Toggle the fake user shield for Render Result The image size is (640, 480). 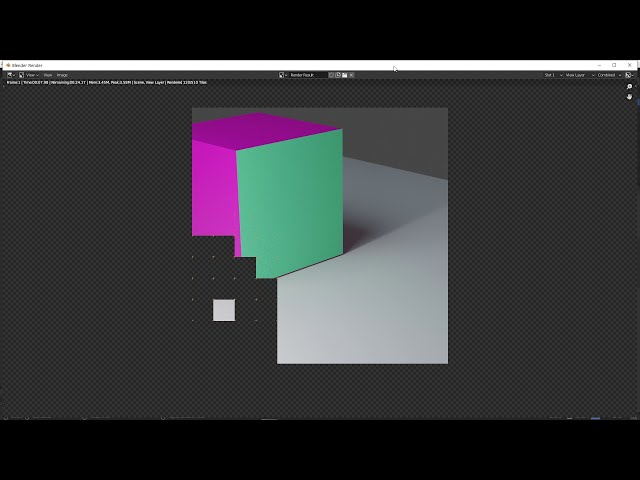point(331,75)
